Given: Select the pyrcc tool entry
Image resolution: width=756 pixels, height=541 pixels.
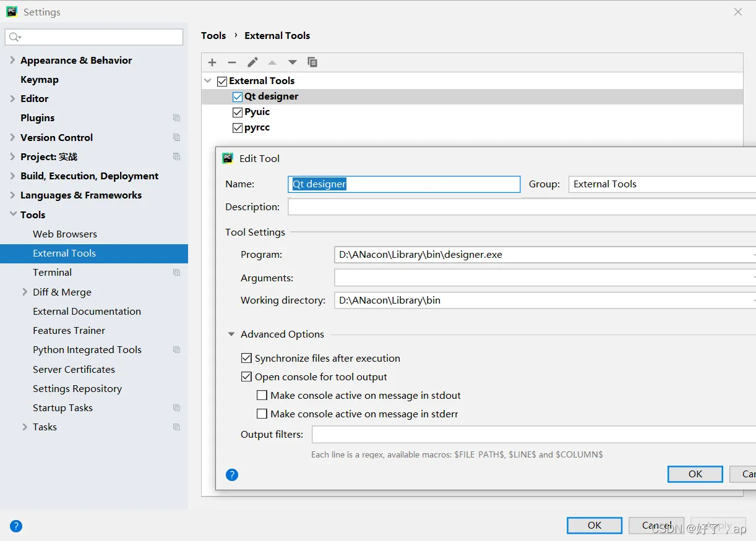Looking at the screenshot, I should (257, 128).
